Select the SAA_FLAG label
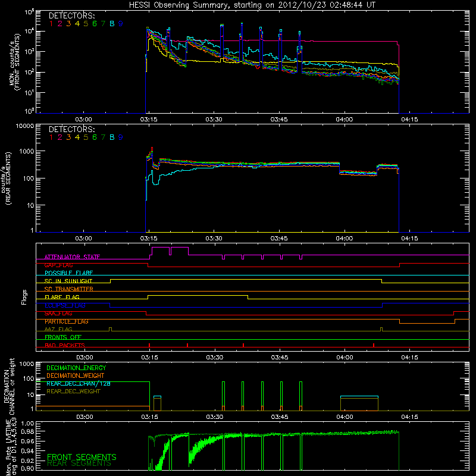This screenshot has width=476, height=476. coord(58,314)
